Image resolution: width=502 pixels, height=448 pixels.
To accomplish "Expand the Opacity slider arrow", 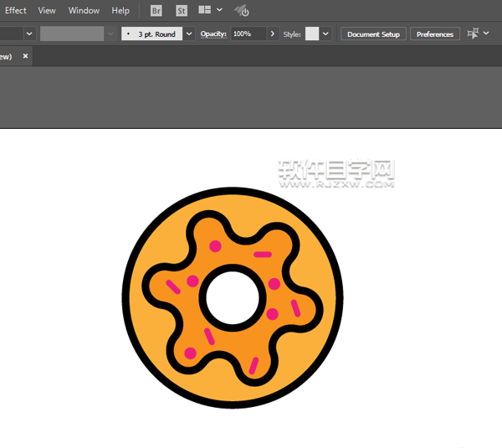I will tap(273, 34).
